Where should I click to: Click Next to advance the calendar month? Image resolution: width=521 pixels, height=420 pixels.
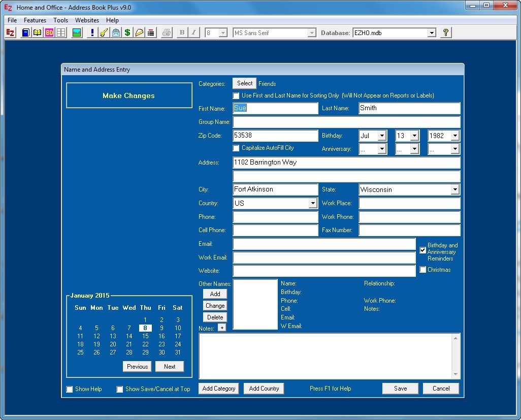(x=170, y=366)
